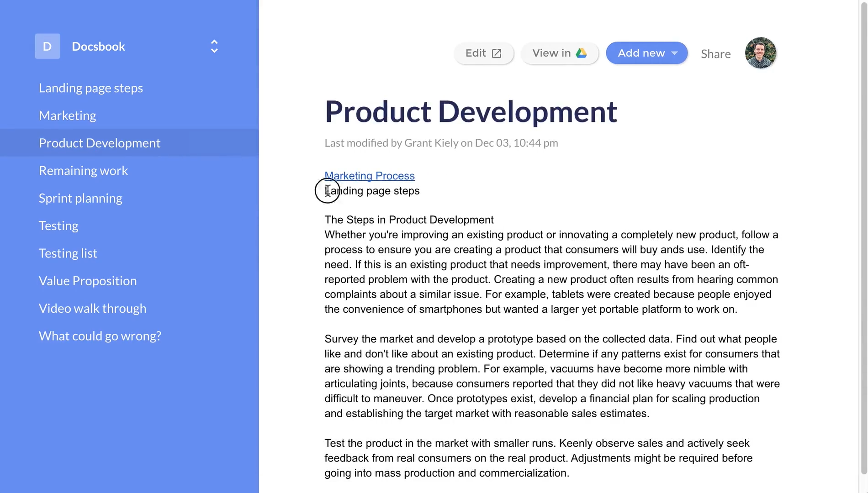The height and width of the screenshot is (493, 868).
Task: Click the Google Drive logo icon
Action: pyautogui.click(x=581, y=53)
